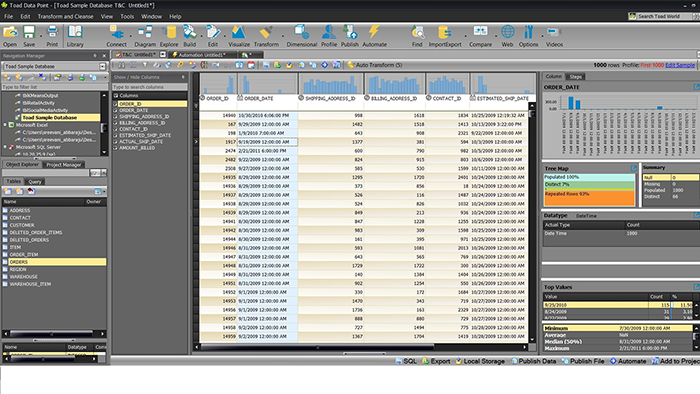700x394 pixels.
Task: Click the Publish toolbar icon
Action: (x=350, y=36)
